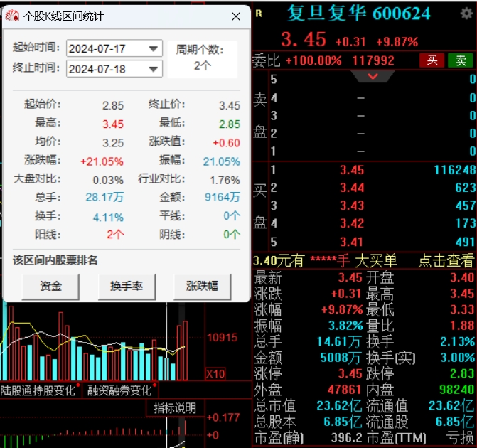Click the 外盘 value 47861
The width and height of the screenshot is (477, 448).
345,390
